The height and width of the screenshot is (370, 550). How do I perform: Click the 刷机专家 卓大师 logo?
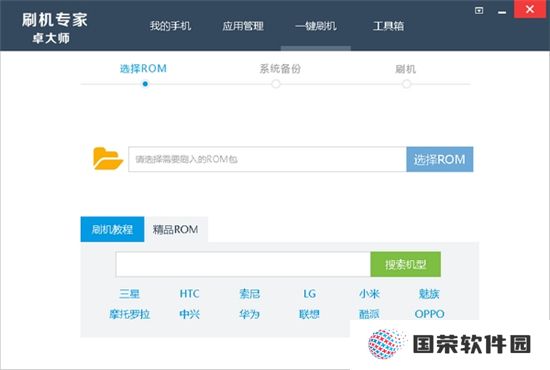click(x=54, y=28)
